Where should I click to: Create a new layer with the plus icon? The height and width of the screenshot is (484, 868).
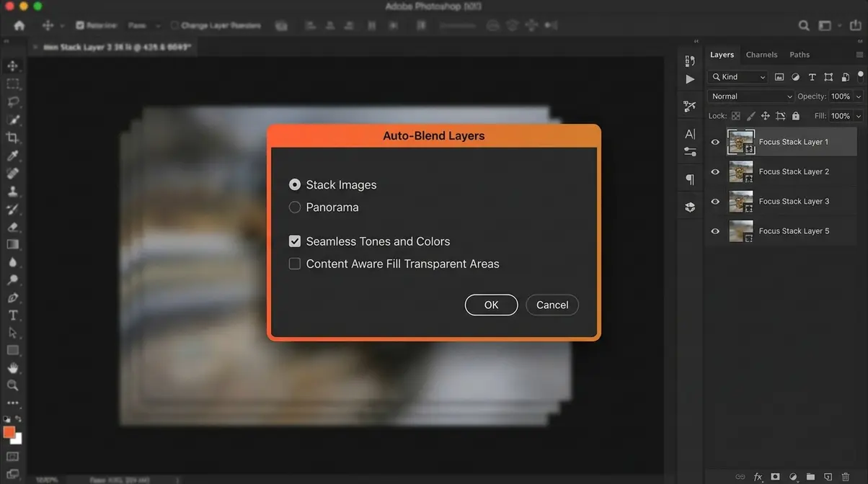[828, 477]
